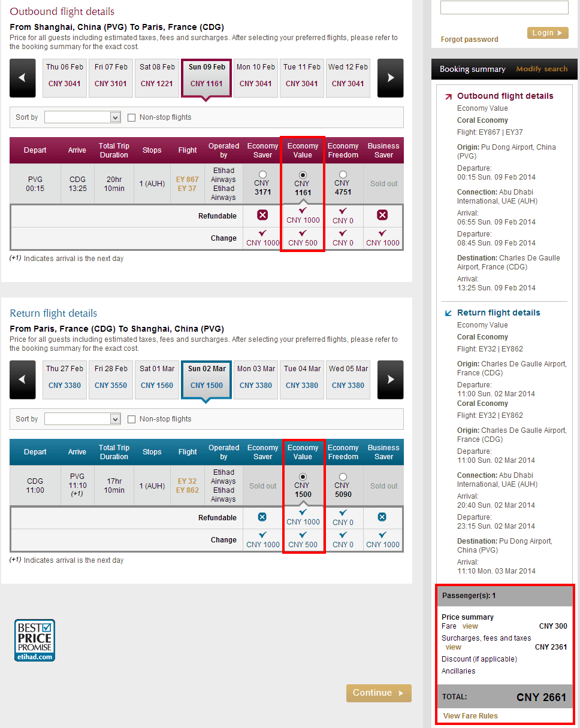580x728 pixels.
Task: Click the outbound next dates arrow
Action: tap(390, 78)
